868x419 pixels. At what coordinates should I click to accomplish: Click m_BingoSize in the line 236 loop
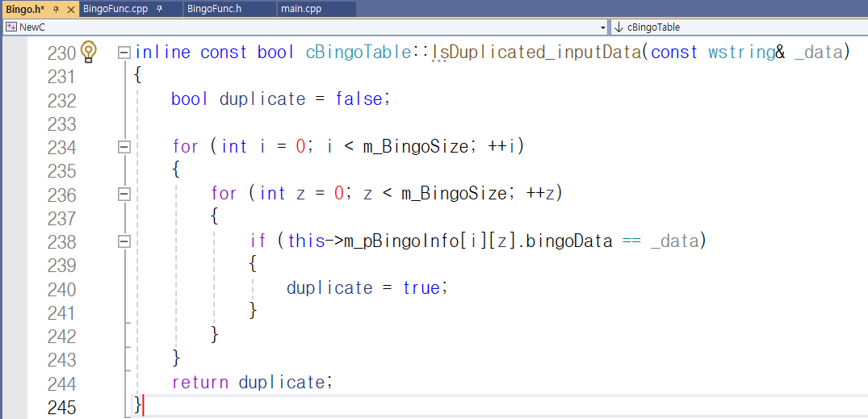tap(455, 194)
